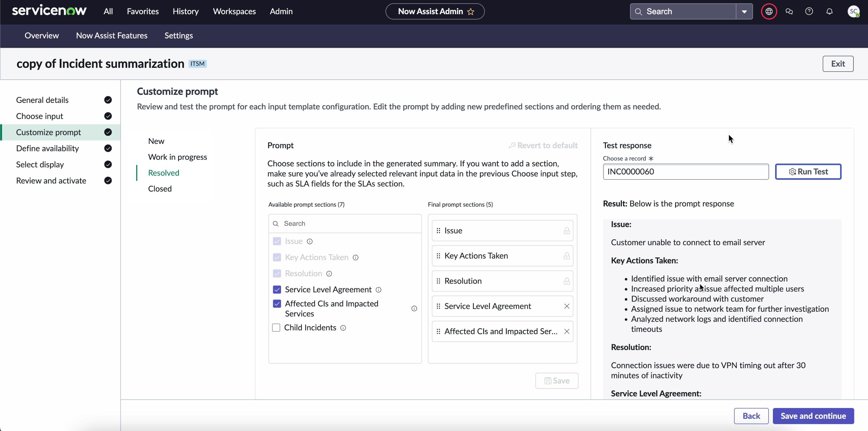Screen dimensions: 868x431
Task: Open the Admin menu
Action: [x=281, y=11]
